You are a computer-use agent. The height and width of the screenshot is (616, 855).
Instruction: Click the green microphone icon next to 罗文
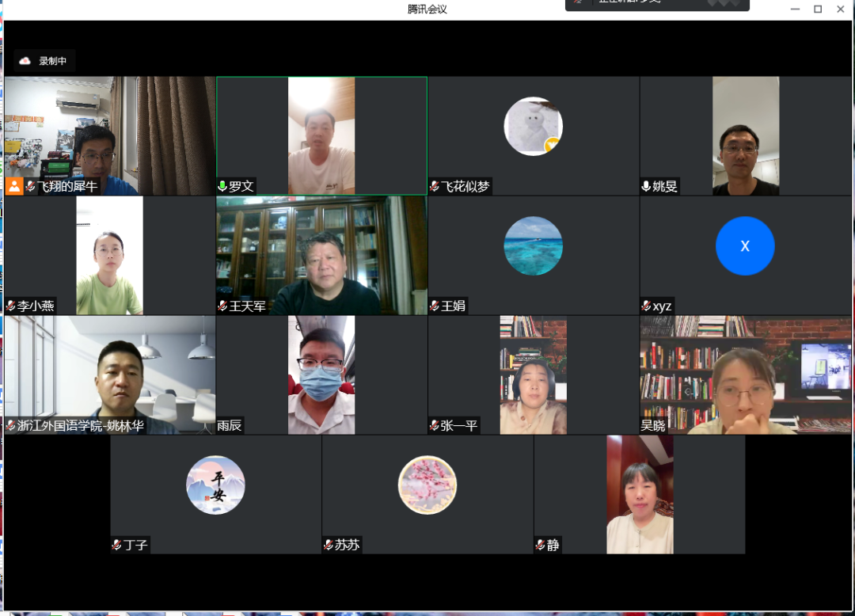[222, 187]
